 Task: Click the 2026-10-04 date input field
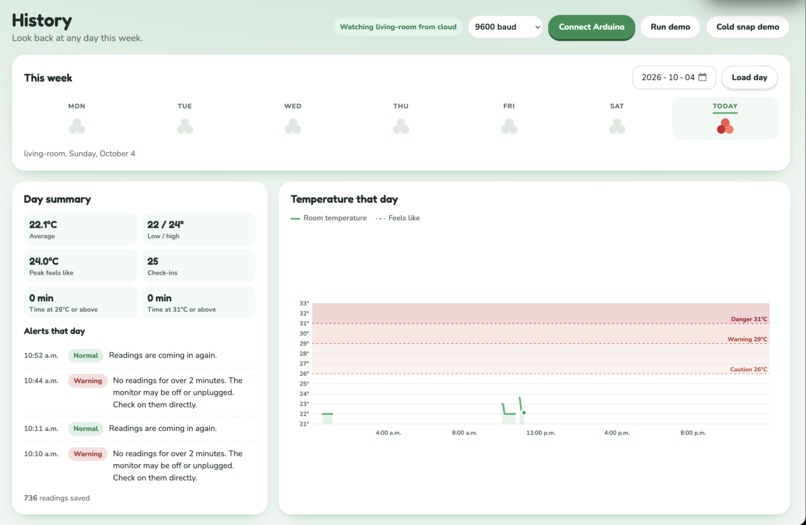[674, 78]
